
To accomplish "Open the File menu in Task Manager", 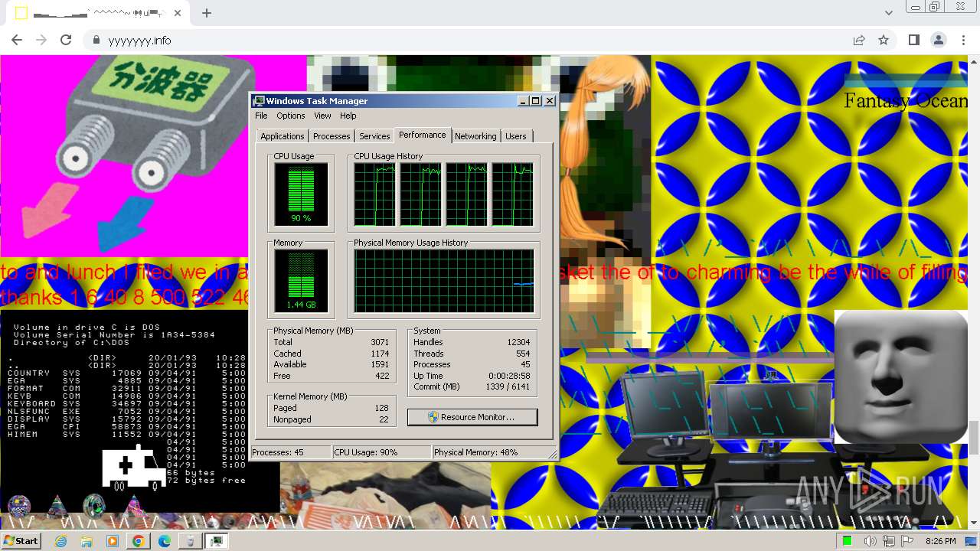I will pos(261,116).
